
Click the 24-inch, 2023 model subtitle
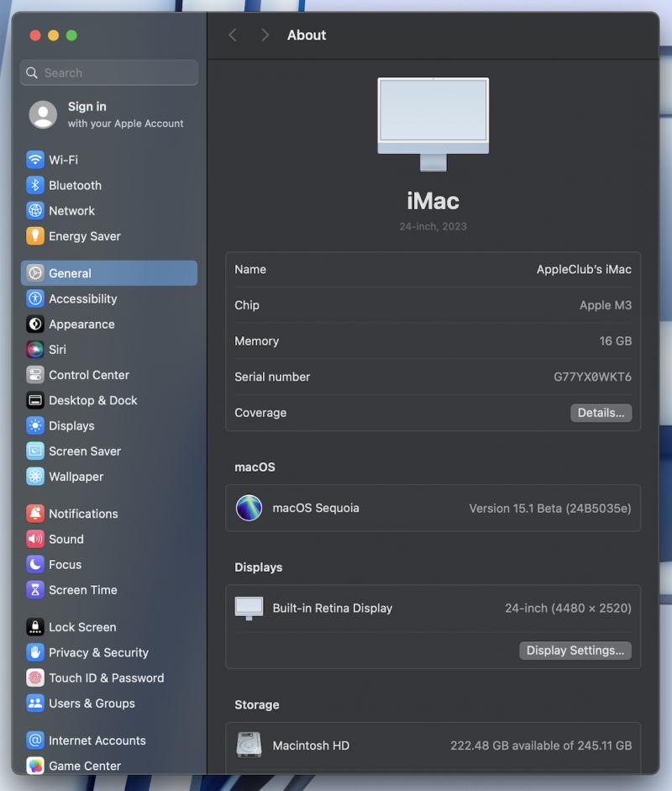tap(433, 226)
